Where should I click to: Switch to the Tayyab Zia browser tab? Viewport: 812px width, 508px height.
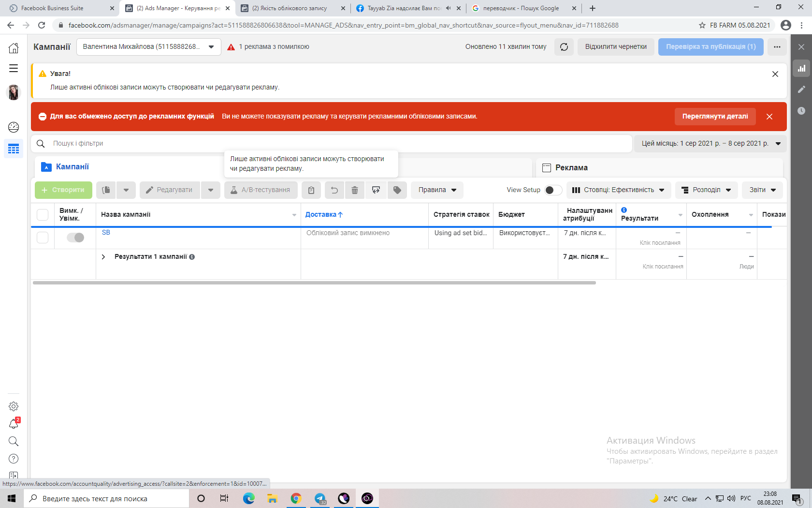408,8
